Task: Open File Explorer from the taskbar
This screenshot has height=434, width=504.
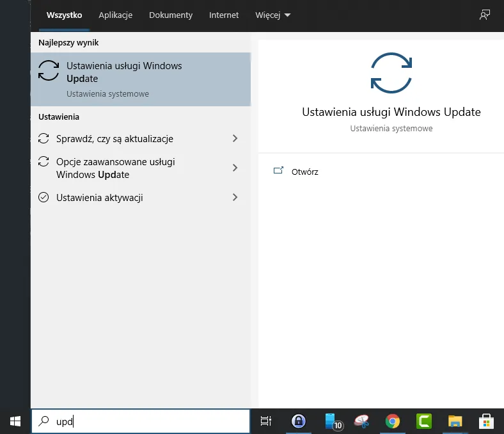Action: pyautogui.click(x=455, y=421)
